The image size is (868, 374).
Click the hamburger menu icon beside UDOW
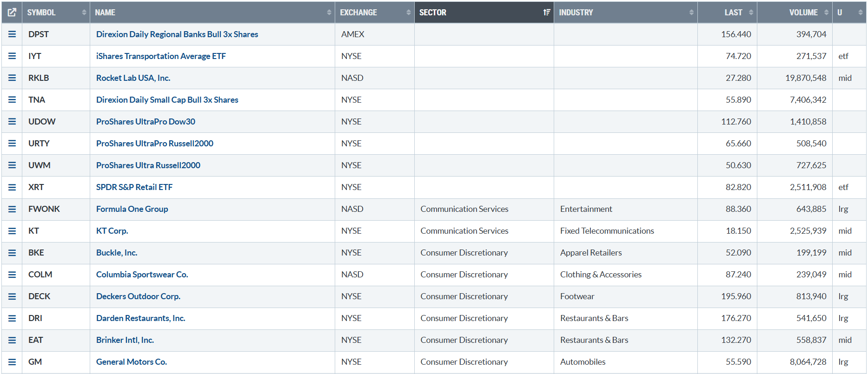12,122
